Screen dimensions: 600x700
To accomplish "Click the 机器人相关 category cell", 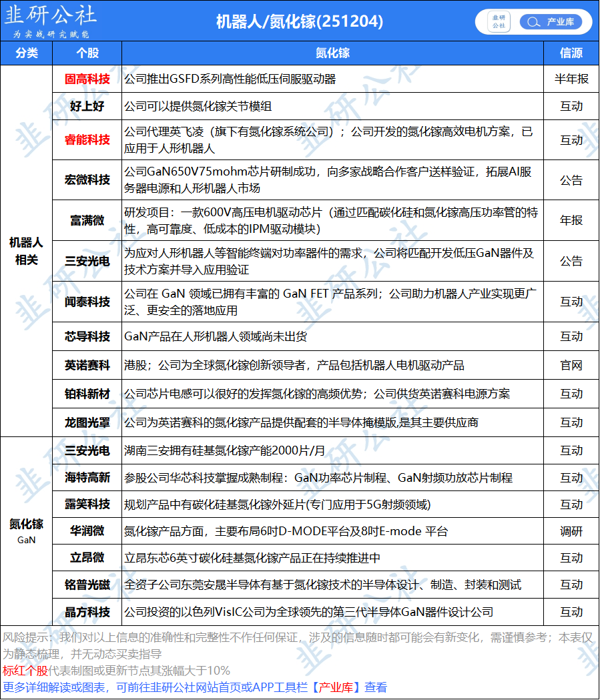I will click(x=27, y=251).
